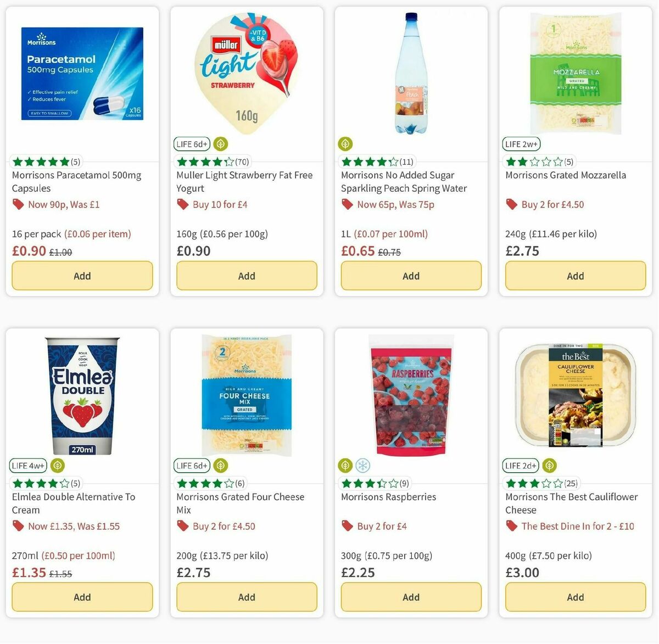
Task: Rate Morrisons Raspberries with the fifth star
Action: (392, 484)
